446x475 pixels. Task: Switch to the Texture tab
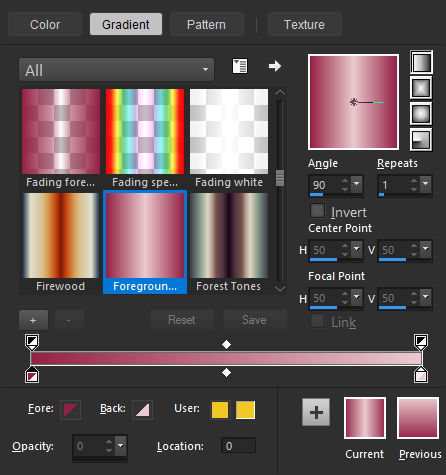[x=304, y=24]
